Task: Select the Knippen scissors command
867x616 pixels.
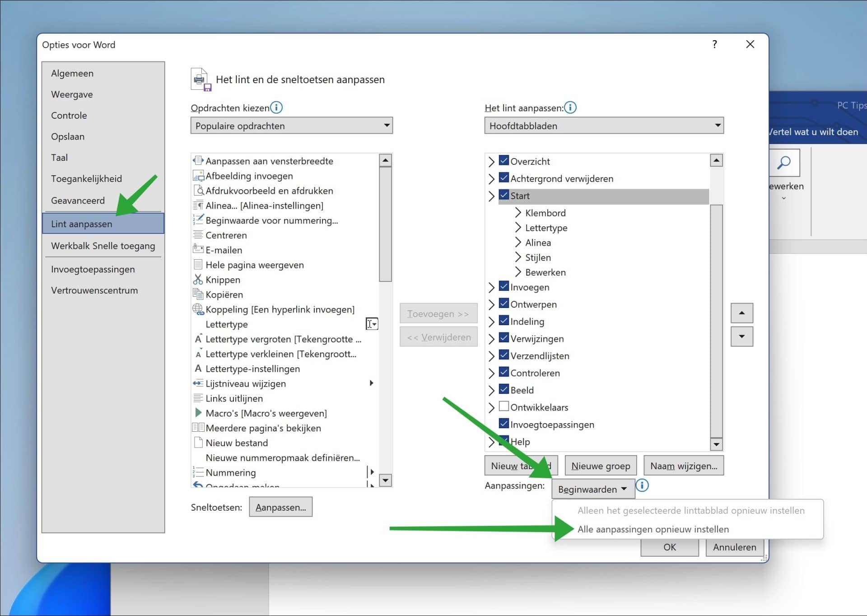Action: click(199, 280)
